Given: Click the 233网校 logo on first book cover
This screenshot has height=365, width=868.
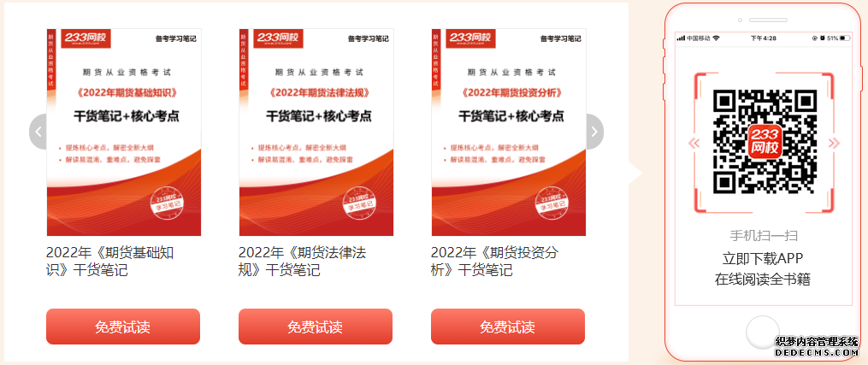Looking at the screenshot, I should [86, 38].
